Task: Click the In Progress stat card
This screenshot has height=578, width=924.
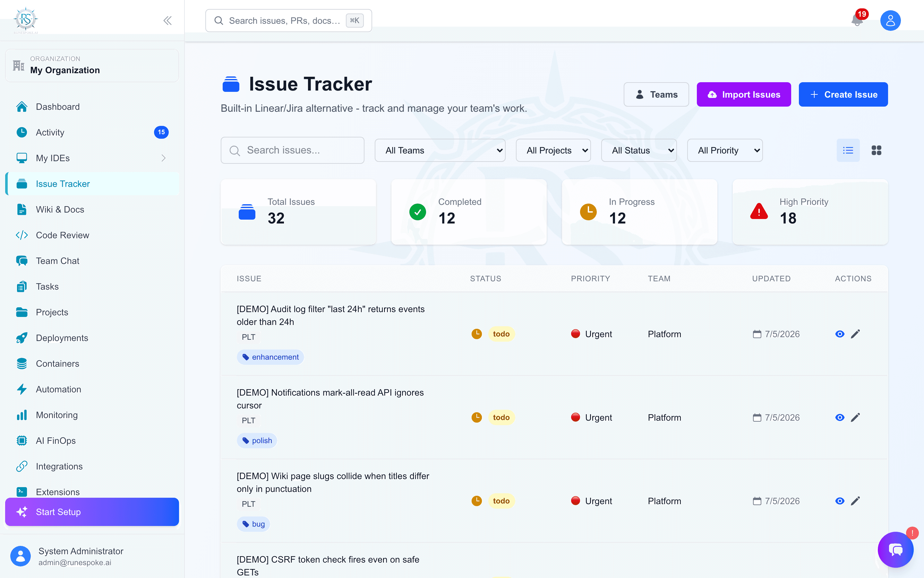Action: click(x=639, y=212)
